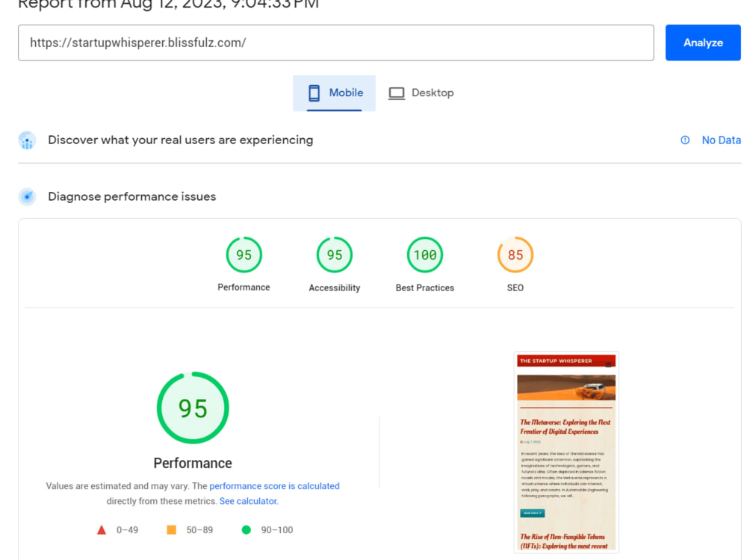747x560 pixels.
Task: Click the No Data link
Action: 721,140
